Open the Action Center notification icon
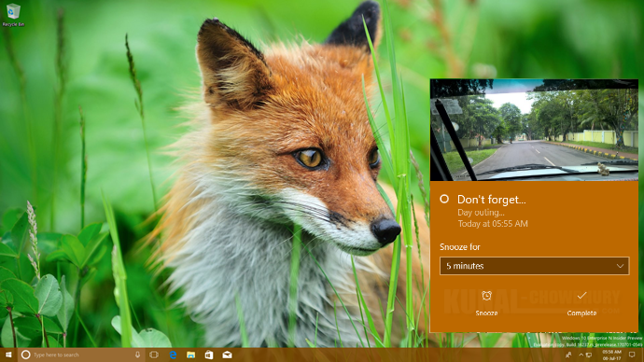644x362 pixels. 632,355
